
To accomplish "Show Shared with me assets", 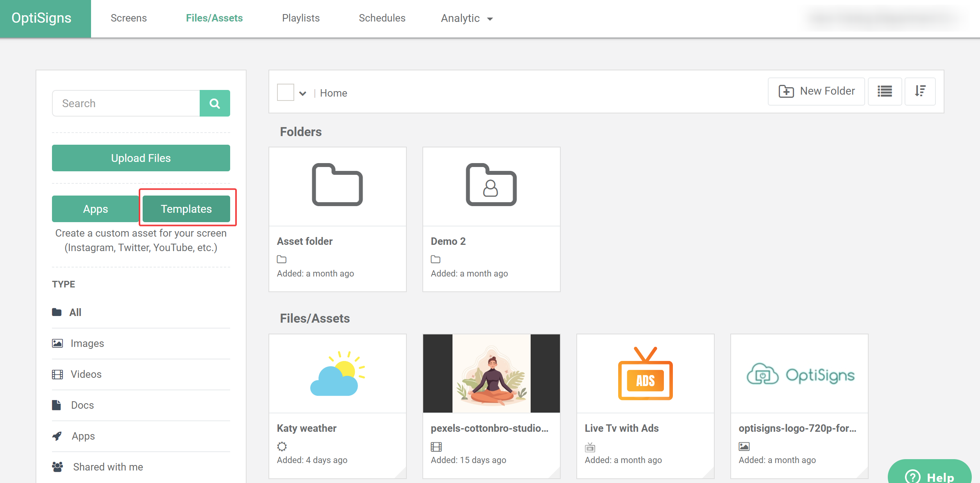I will coord(108,467).
